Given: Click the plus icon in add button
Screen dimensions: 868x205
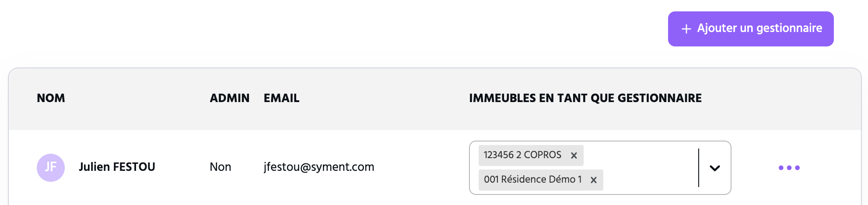Looking at the screenshot, I should 686,29.
